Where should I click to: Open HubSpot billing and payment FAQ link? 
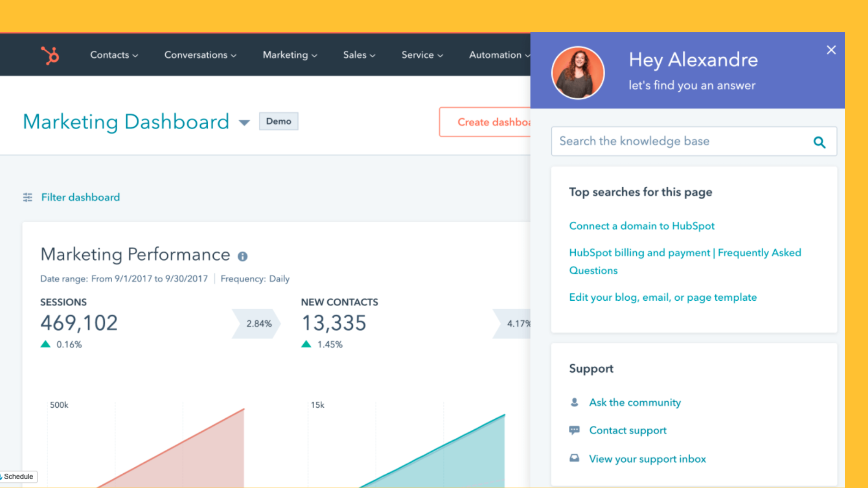click(685, 262)
